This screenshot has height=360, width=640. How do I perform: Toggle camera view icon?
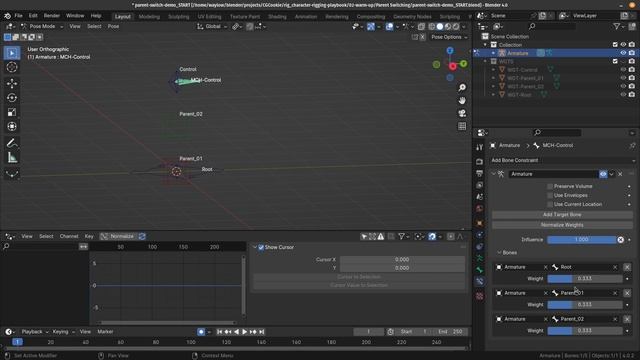click(462, 113)
